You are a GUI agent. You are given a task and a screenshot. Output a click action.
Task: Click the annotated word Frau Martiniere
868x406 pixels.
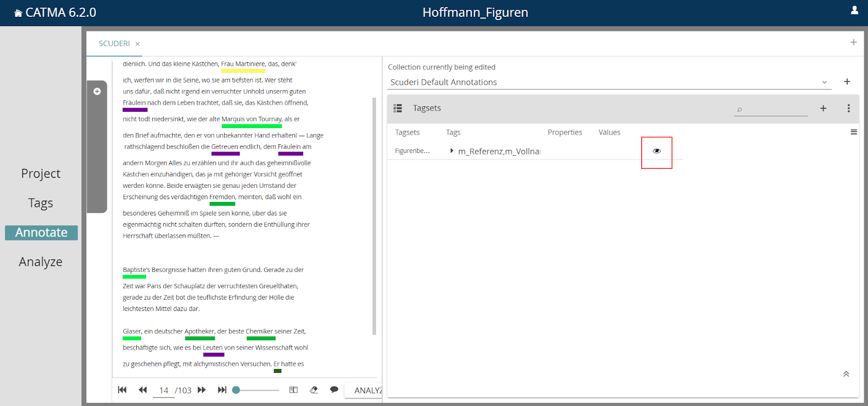point(243,64)
